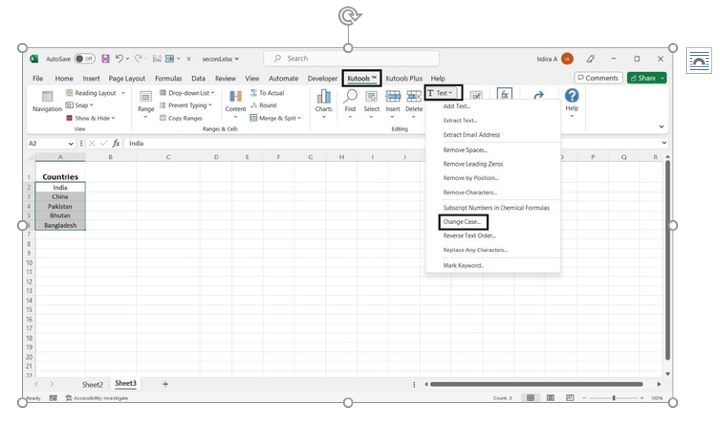Click the Show & Hide icon
This screenshot has height=426, width=720.
[69, 118]
